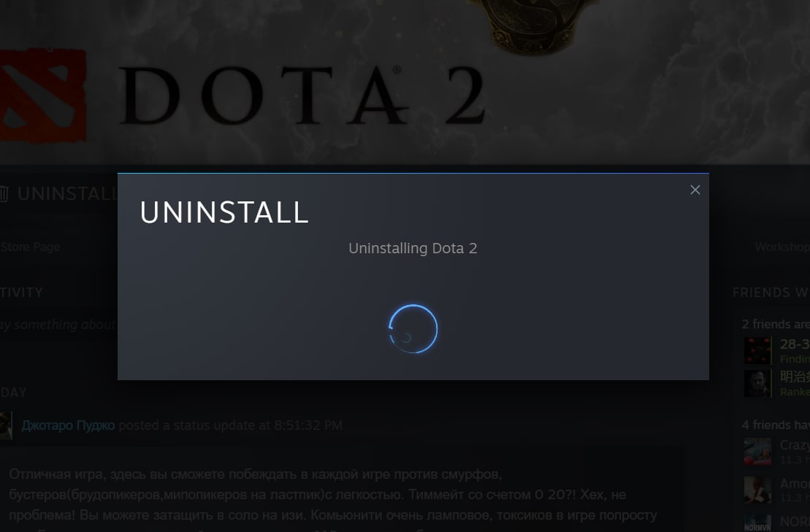This screenshot has height=532, width=810.
Task: Open the avatar of friend 28-3
Action: pos(757,350)
